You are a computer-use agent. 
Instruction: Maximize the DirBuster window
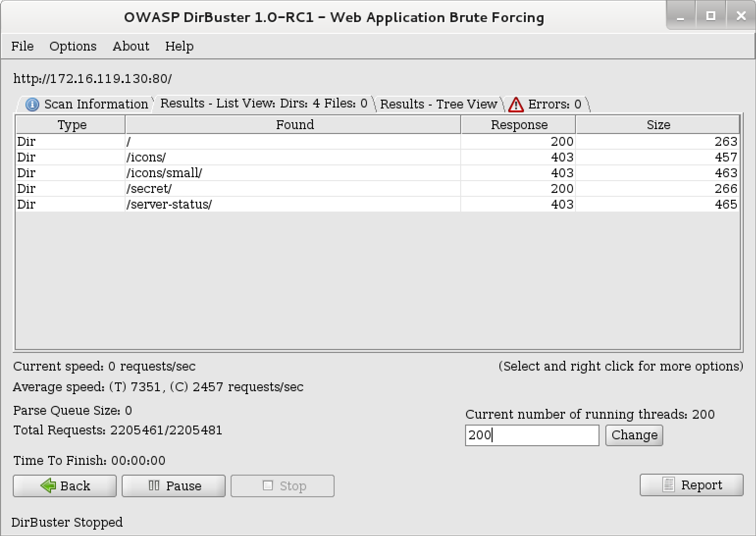coord(710,16)
